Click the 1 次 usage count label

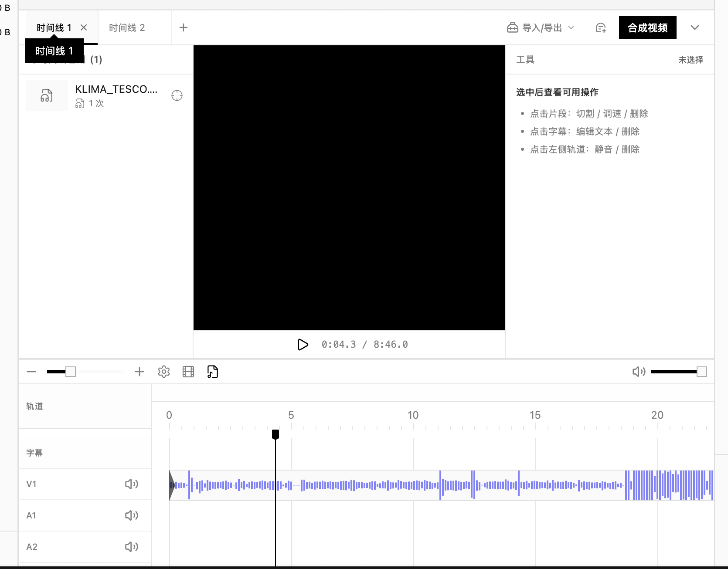pyautogui.click(x=96, y=103)
